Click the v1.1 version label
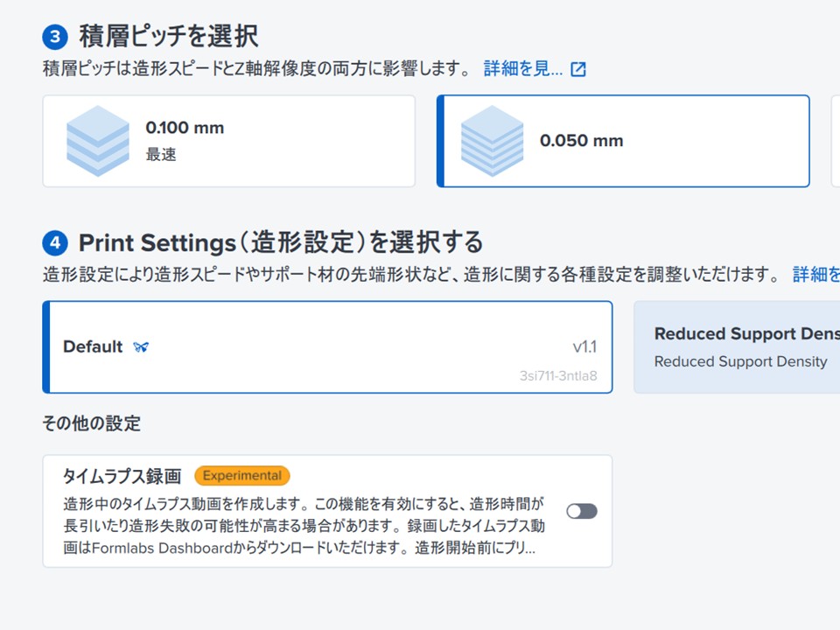This screenshot has width=840, height=630. (x=584, y=346)
